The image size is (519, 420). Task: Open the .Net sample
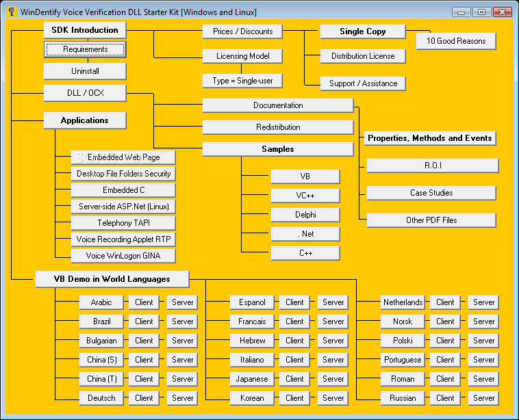305,234
